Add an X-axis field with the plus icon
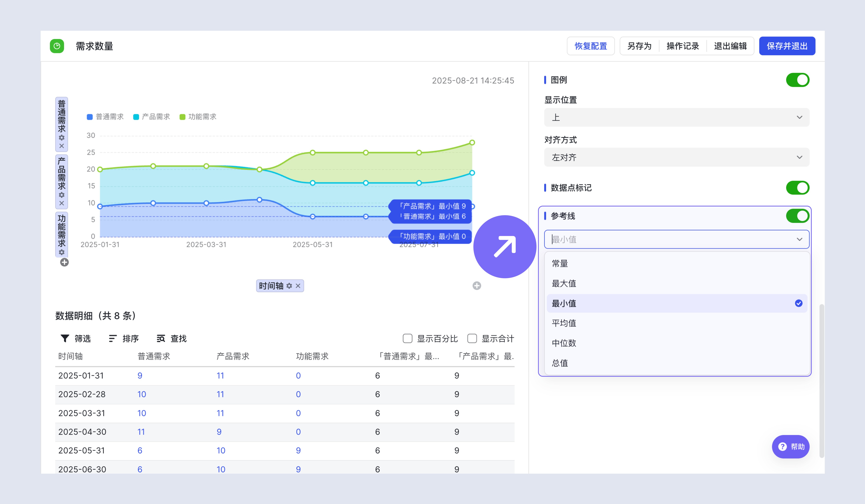 point(477,286)
